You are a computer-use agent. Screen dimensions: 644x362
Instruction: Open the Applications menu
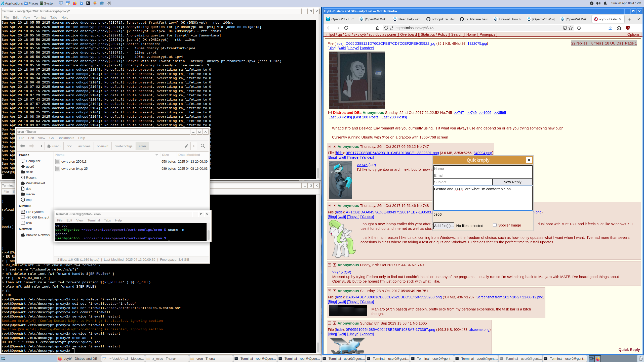12,3
